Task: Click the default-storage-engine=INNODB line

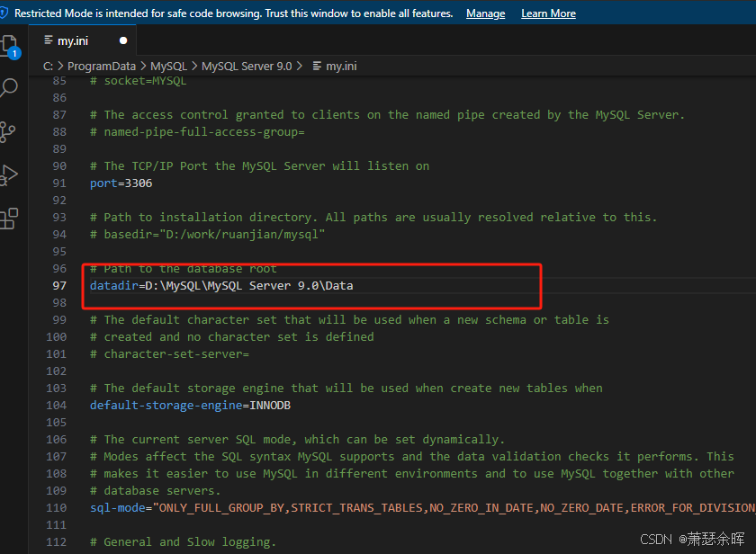Action: pyautogui.click(x=189, y=406)
